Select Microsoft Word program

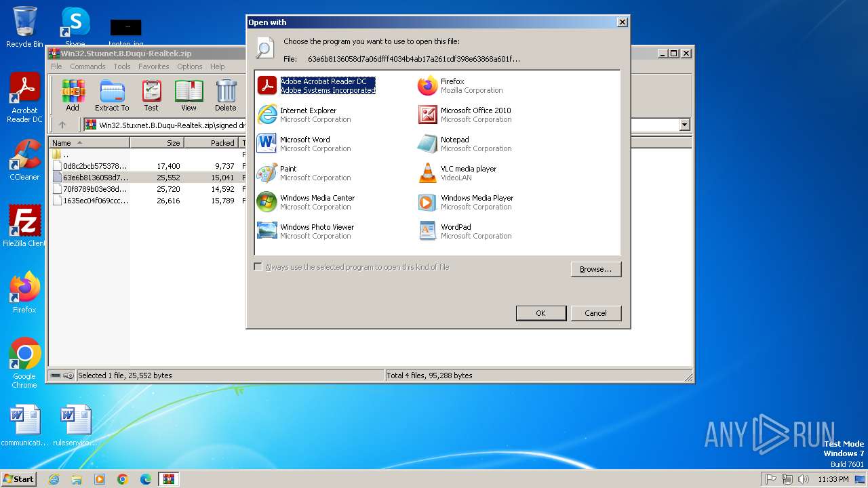304,144
